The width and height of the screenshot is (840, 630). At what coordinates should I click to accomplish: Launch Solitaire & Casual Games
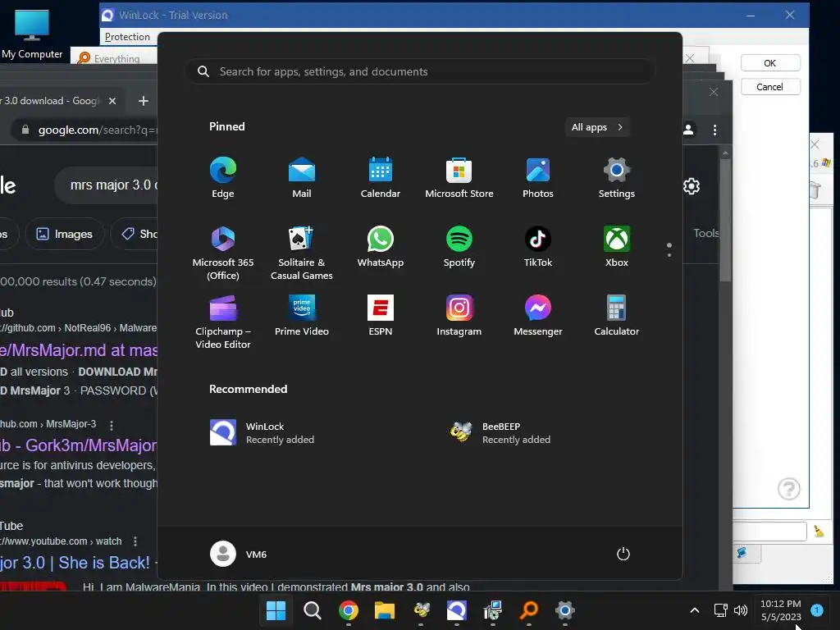[x=302, y=253]
